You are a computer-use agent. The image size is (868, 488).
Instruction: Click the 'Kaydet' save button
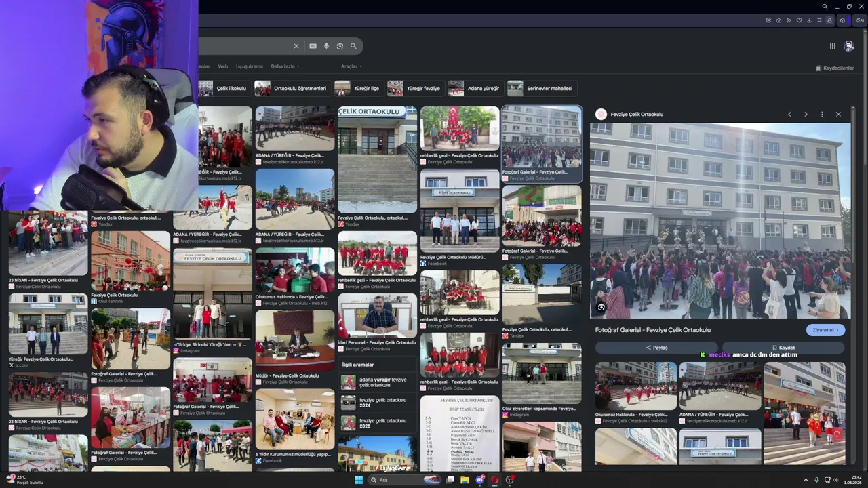(783, 348)
